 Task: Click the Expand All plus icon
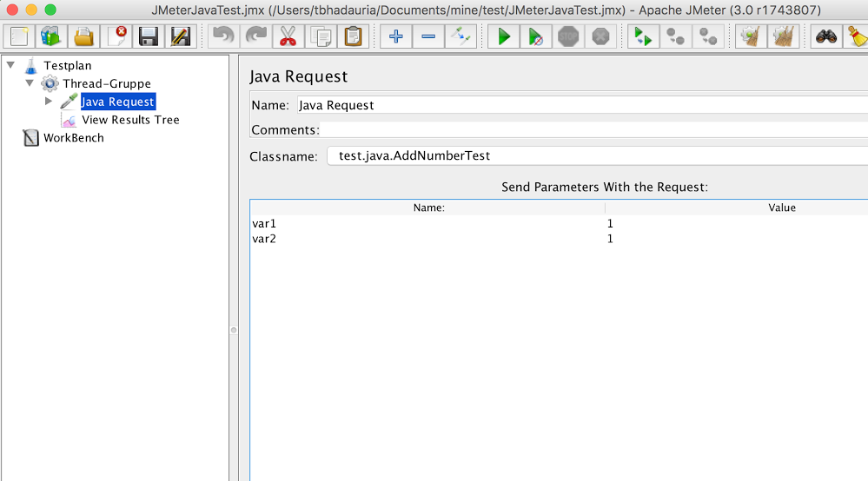pyautogui.click(x=396, y=37)
